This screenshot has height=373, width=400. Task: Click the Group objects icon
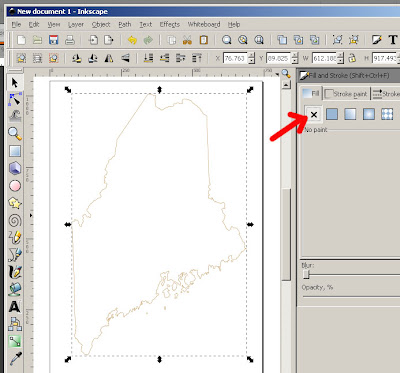click(x=337, y=40)
